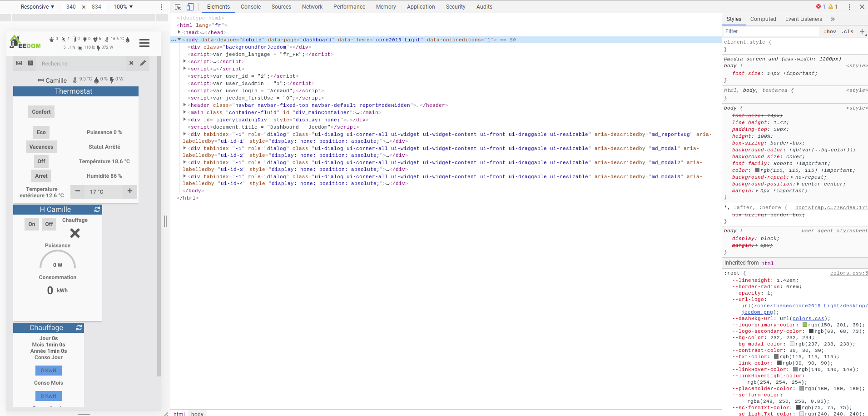Viewport: 868px width, 416px height.
Task: Open the colors.css:5 source link
Action: coord(849,273)
